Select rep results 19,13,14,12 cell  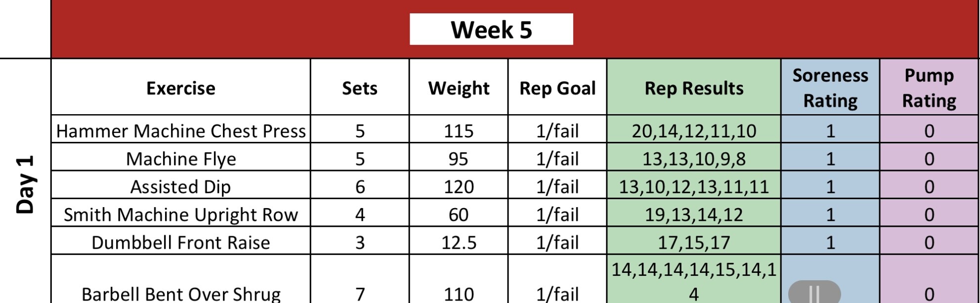pos(693,215)
